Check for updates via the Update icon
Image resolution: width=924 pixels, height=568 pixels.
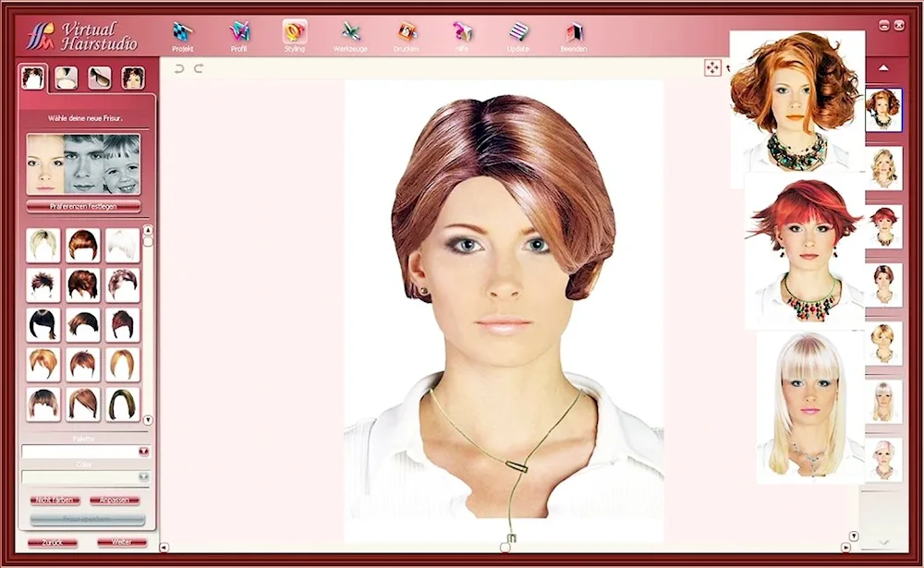point(518,34)
